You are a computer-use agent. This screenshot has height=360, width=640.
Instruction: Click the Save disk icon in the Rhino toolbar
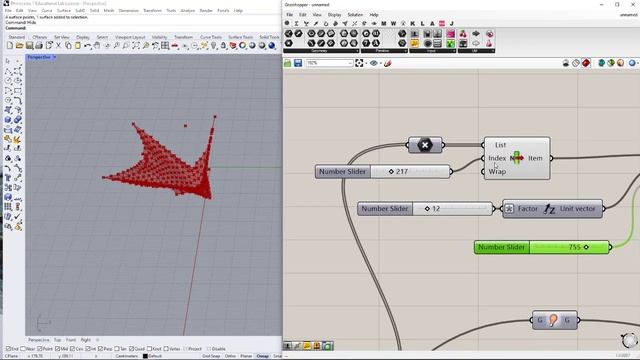coord(29,46)
